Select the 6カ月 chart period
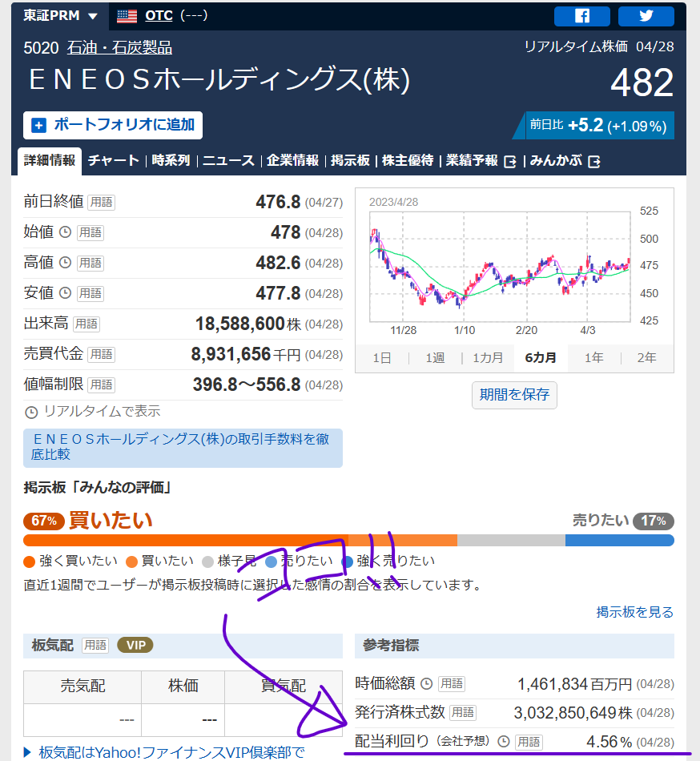Viewport: 700px width, 761px height. coord(541,358)
